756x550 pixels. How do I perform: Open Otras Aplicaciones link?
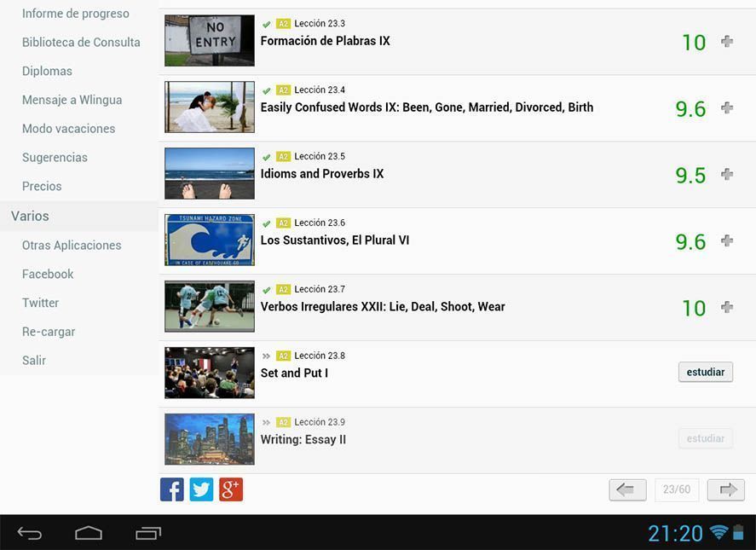point(72,246)
